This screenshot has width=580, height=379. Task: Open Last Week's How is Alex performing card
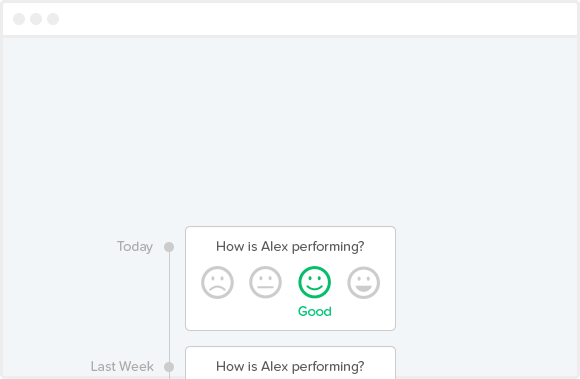point(290,363)
